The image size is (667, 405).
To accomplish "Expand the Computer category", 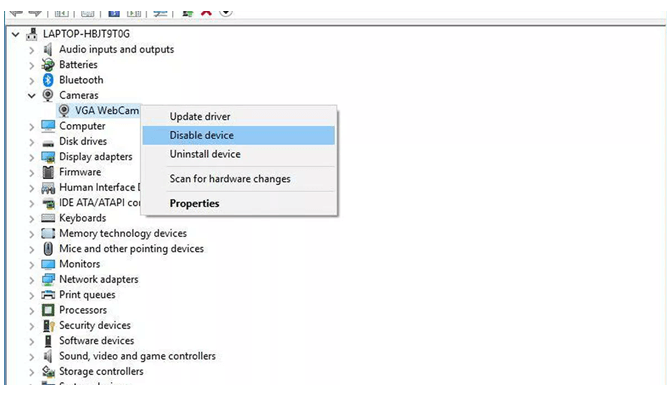I will 31,127.
